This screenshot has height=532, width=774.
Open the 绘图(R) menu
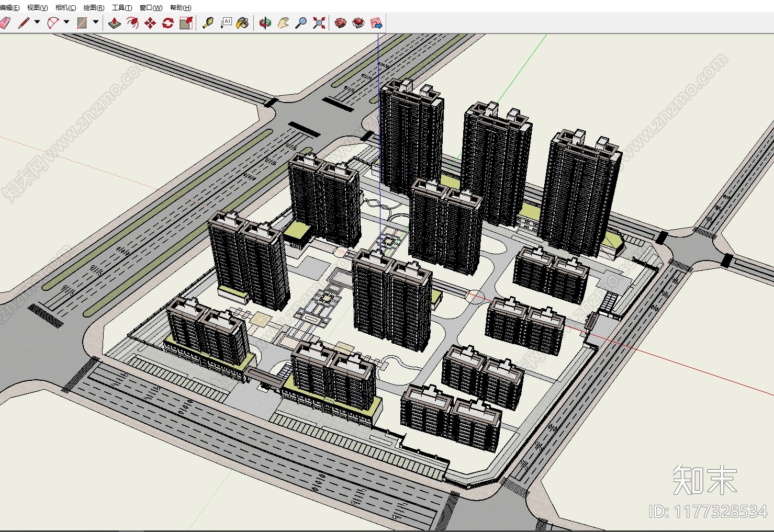[94, 7]
